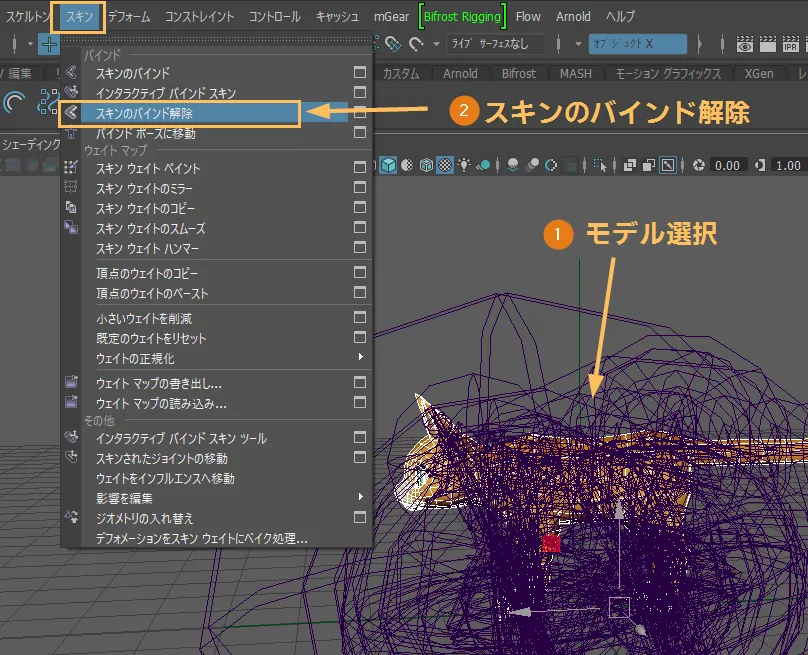Open the Bifrost Rigging menu
The height and width of the screenshot is (655, 808).
(x=462, y=17)
